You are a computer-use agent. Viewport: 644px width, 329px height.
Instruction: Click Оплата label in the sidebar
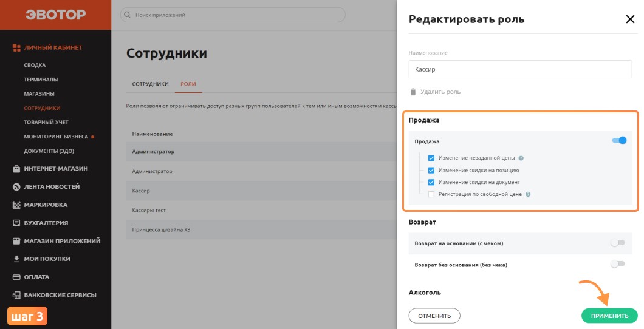point(36,277)
